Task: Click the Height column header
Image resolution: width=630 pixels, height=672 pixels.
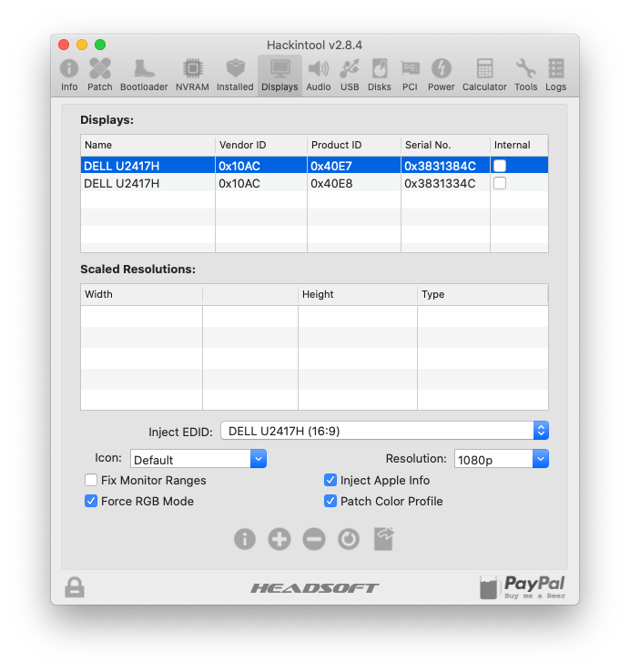Action: (358, 294)
